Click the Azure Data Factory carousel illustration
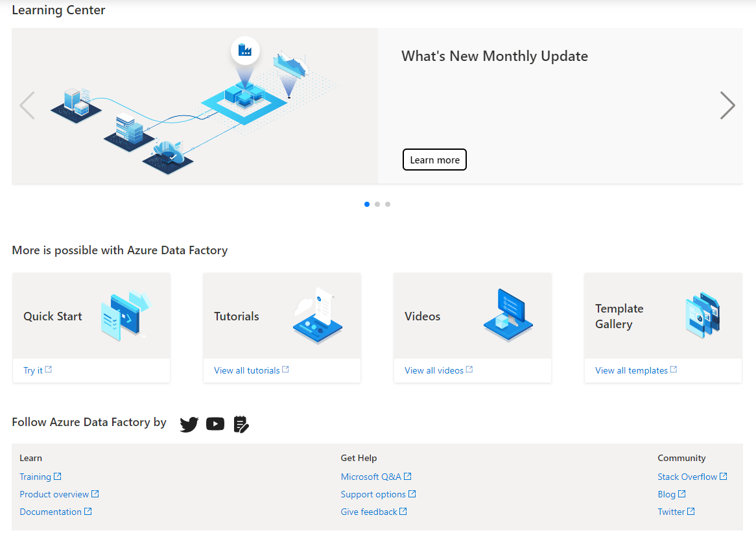 [195, 105]
